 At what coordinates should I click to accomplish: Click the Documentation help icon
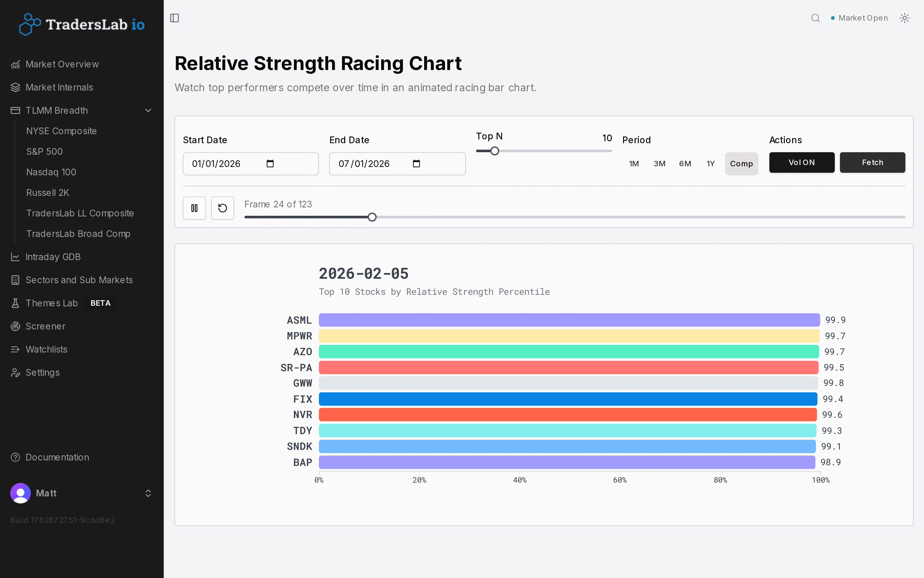coord(15,457)
